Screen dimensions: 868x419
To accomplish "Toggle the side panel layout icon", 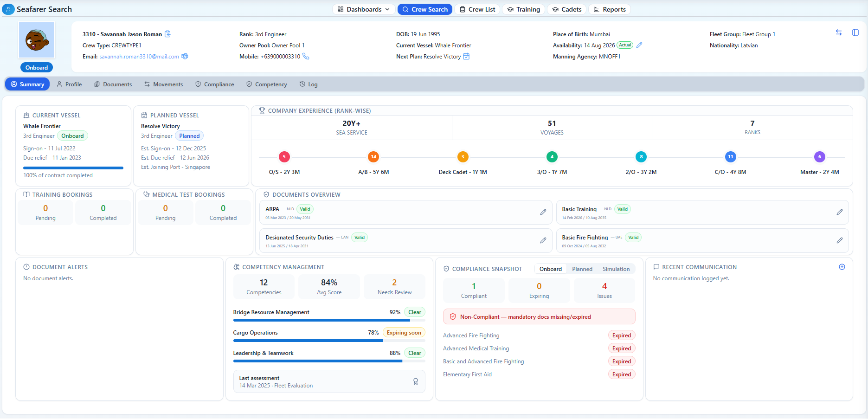I will click(855, 32).
